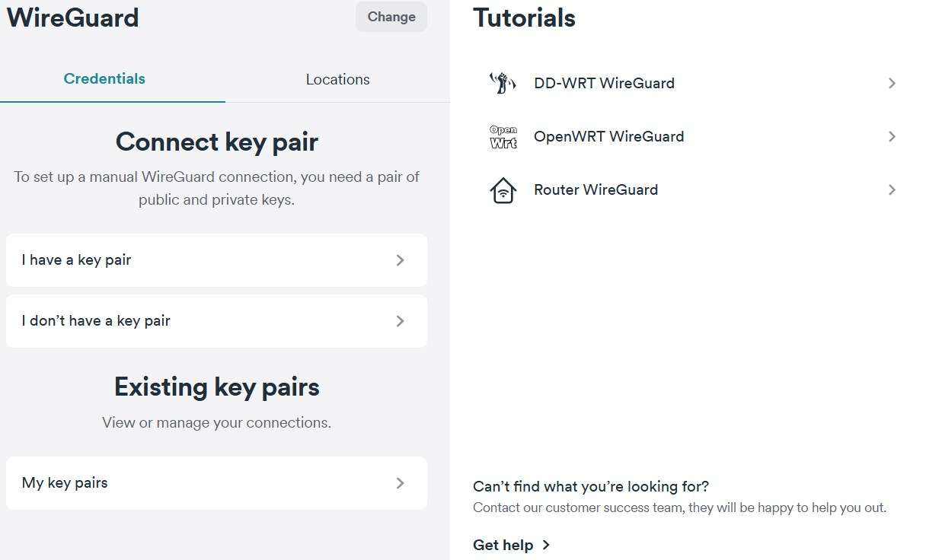
Task: Click the chevron beside "I don't have a key pair"
Action: tap(401, 321)
